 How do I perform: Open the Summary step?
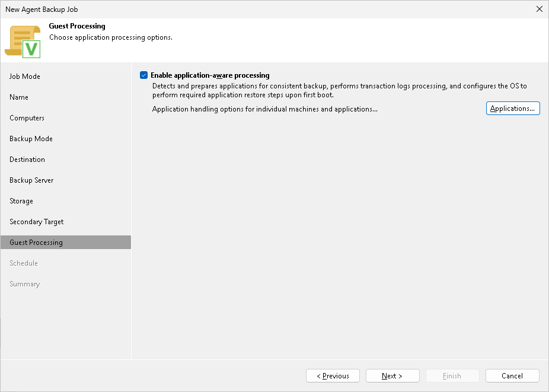point(24,283)
